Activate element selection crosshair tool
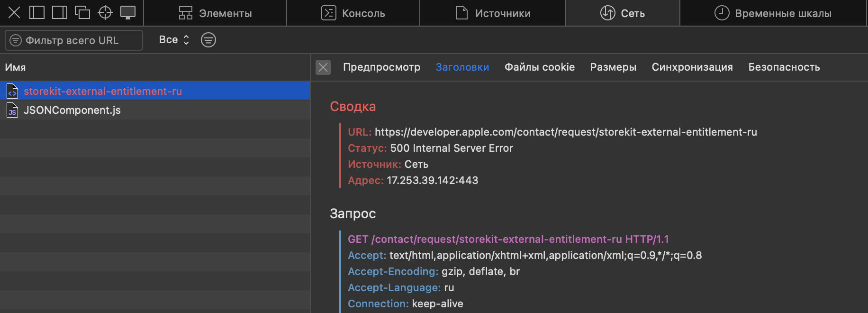The height and width of the screenshot is (313, 868). pos(105,13)
